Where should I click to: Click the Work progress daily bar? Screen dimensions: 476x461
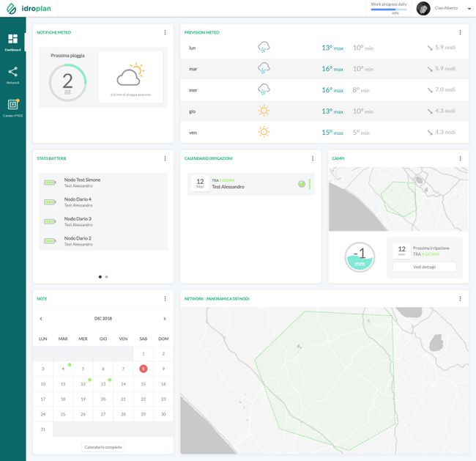(x=389, y=10)
